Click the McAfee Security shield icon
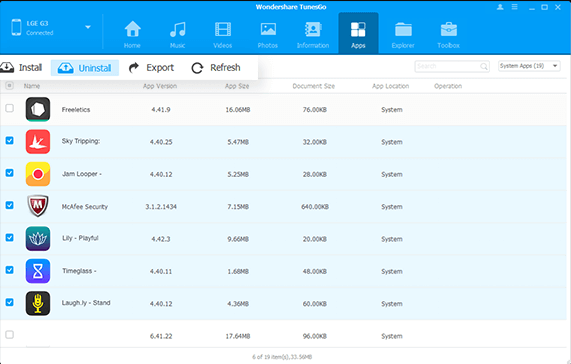This screenshot has width=571, height=364. pyautogui.click(x=38, y=206)
